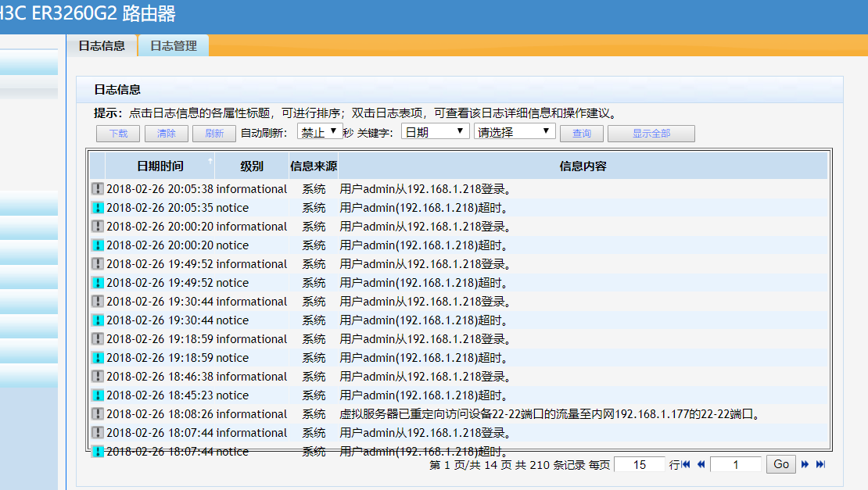Click the gray informational icon at 20:05:38

[x=98, y=189]
